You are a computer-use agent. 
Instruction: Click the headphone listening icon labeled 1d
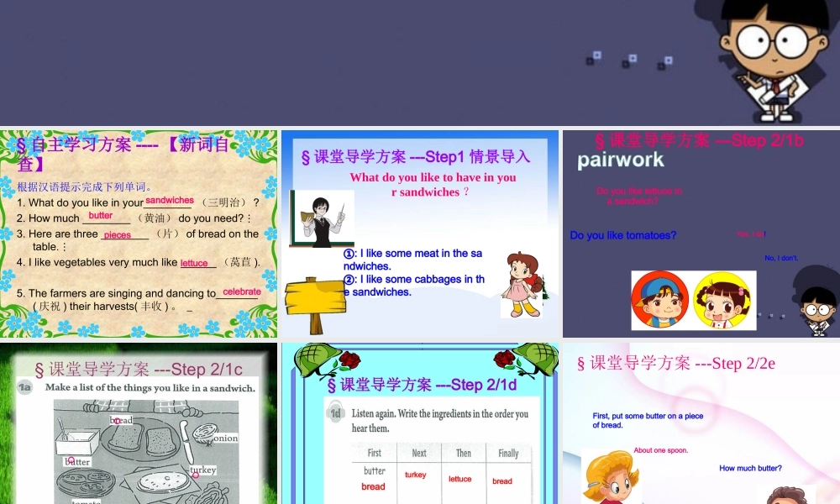point(334,413)
